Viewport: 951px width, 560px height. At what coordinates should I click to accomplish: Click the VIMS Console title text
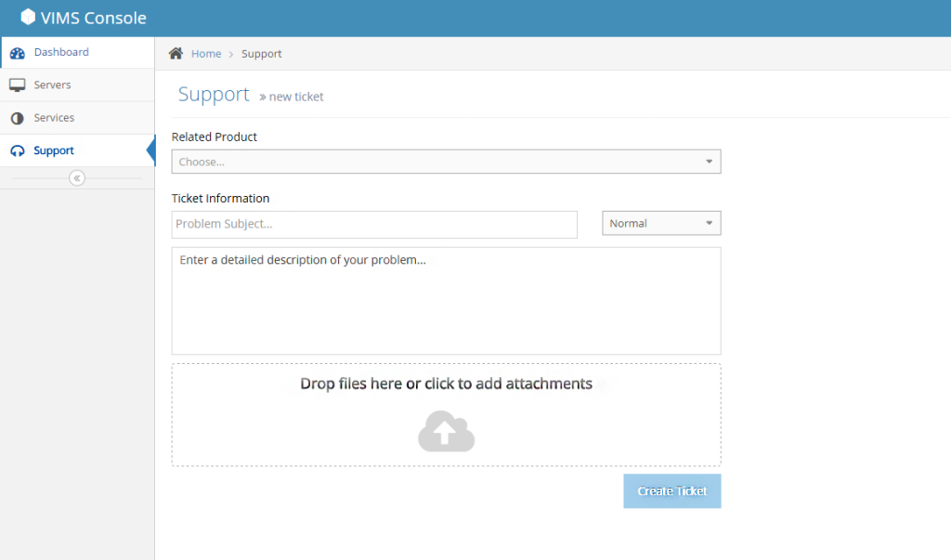(x=94, y=18)
